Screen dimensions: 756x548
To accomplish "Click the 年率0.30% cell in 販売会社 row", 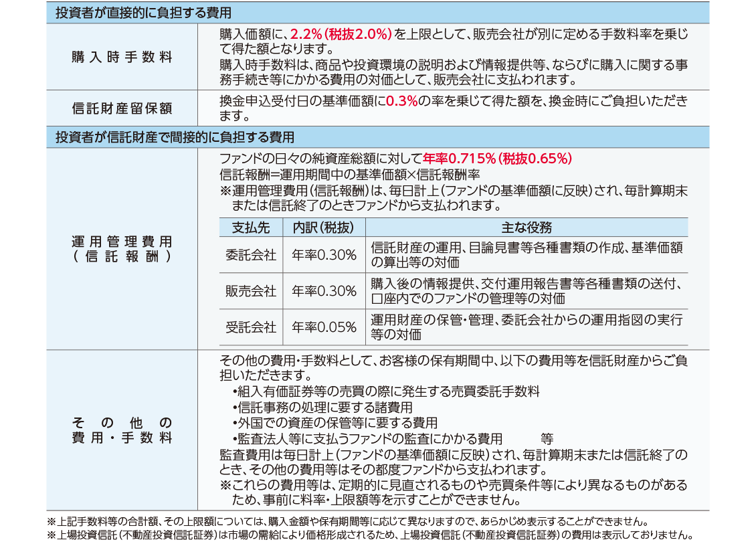I will 324,291.
